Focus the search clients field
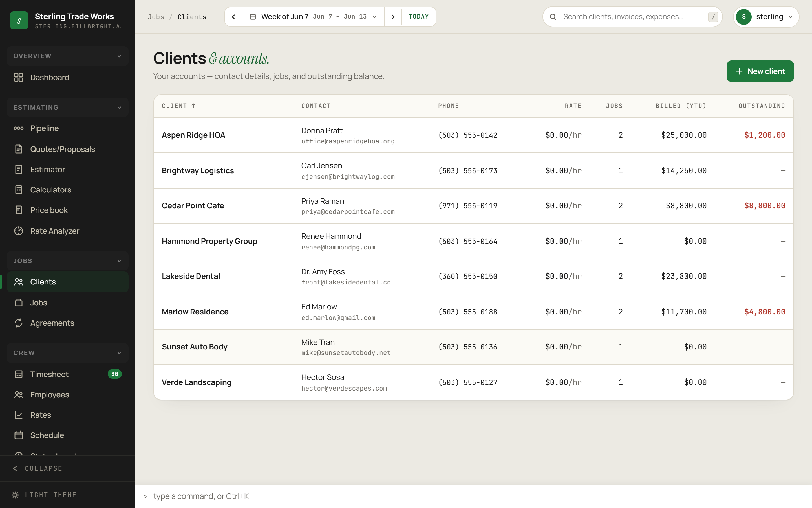Image resolution: width=812 pixels, height=508 pixels. 632,16
